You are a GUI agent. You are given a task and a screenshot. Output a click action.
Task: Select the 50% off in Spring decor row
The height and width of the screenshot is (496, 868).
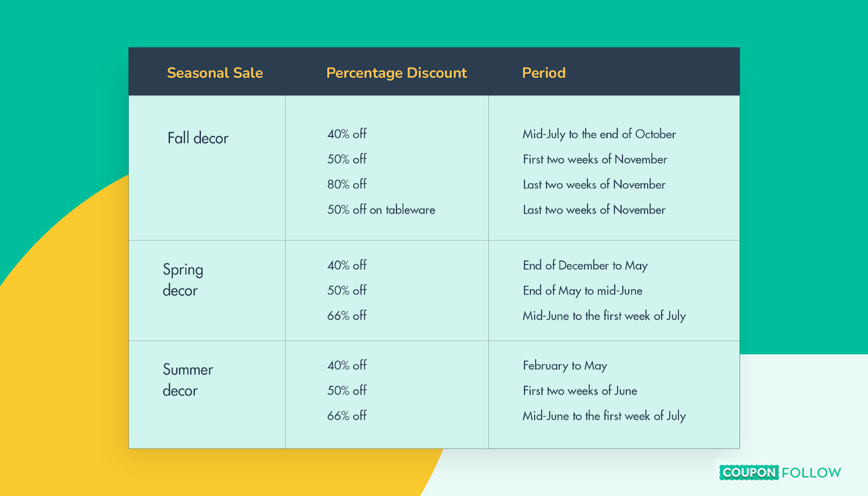click(347, 291)
